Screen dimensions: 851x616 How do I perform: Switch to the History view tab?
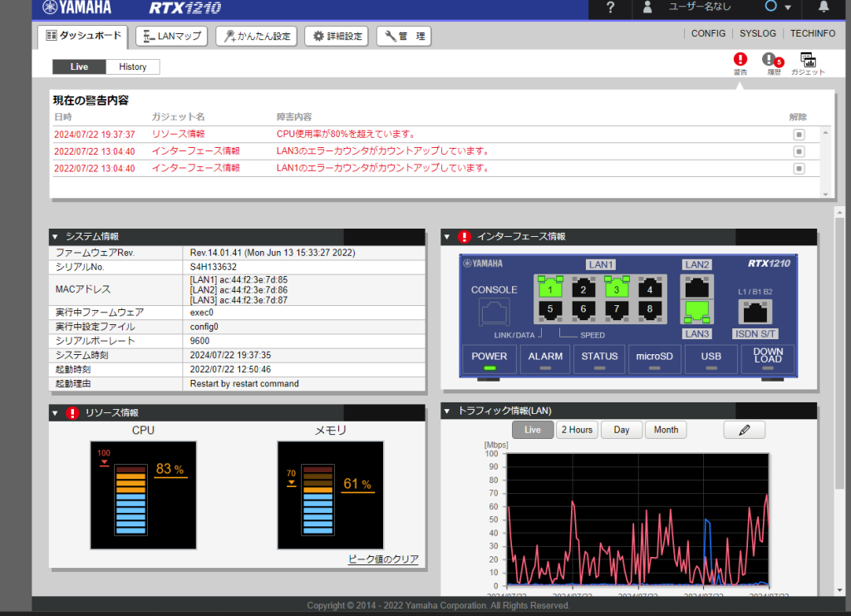(x=132, y=67)
